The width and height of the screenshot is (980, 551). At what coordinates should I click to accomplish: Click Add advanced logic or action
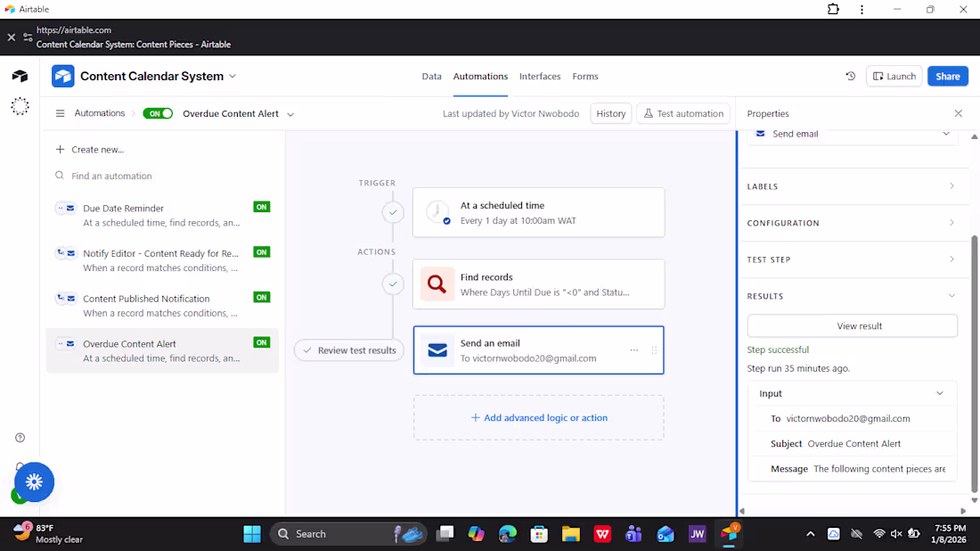[539, 418]
